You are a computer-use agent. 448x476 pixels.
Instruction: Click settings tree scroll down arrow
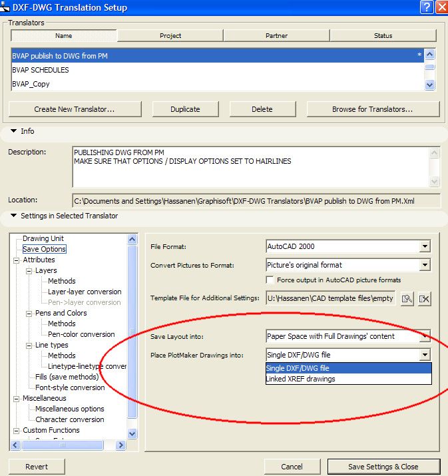(x=132, y=433)
